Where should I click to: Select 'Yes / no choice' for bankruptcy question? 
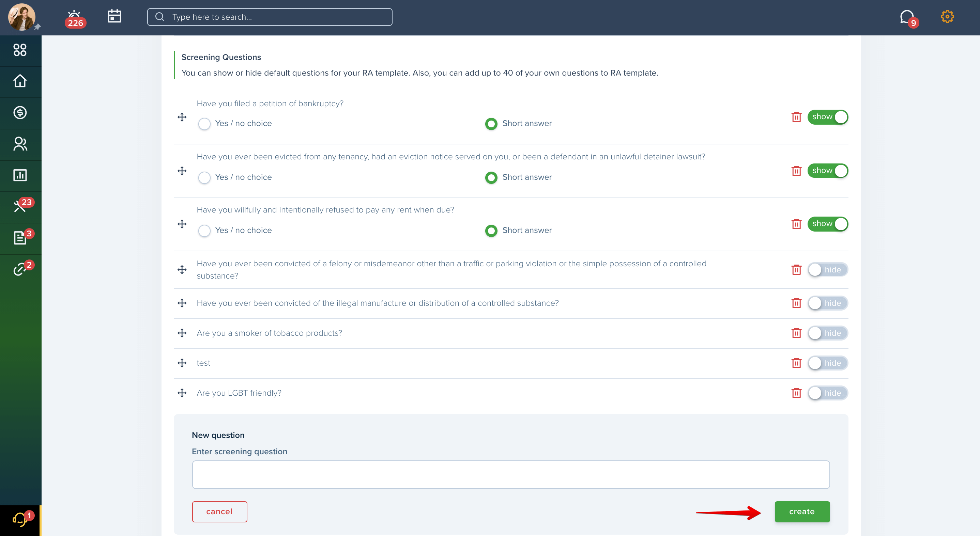[204, 124]
